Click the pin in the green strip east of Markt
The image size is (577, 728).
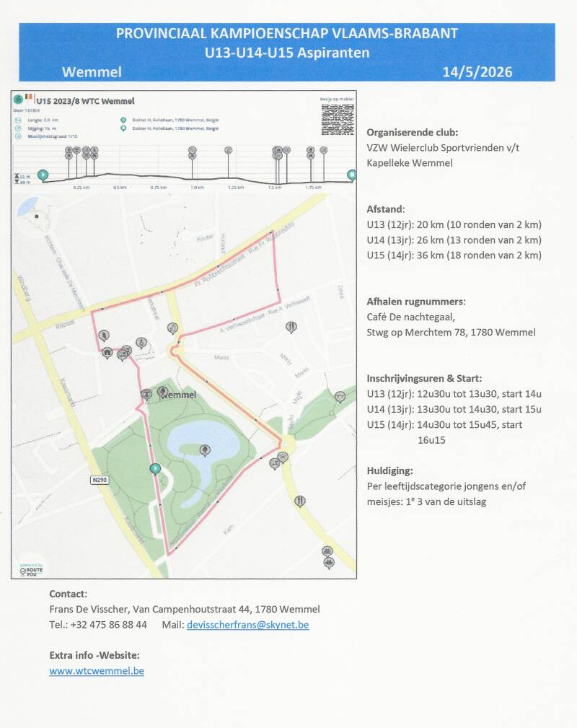point(340,397)
